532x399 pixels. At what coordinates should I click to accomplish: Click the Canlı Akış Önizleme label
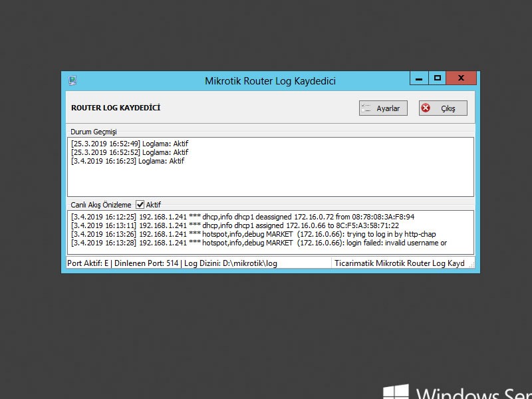click(101, 205)
